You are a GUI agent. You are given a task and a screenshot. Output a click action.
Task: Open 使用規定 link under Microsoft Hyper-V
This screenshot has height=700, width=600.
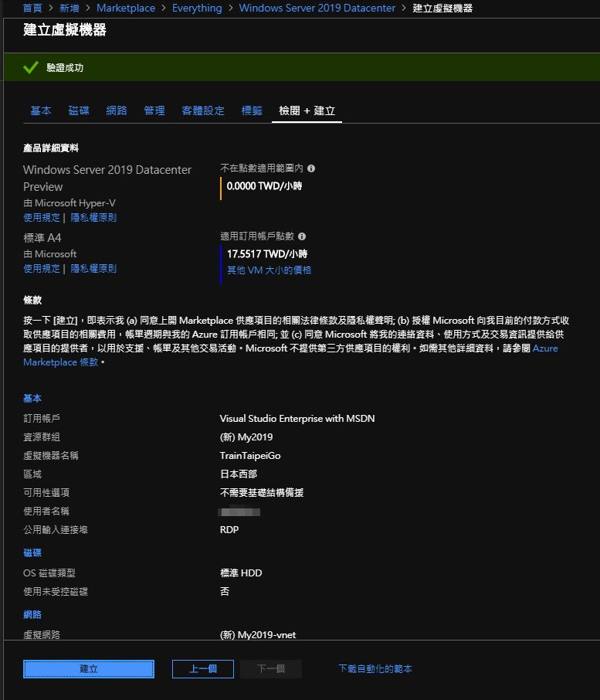click(x=42, y=217)
